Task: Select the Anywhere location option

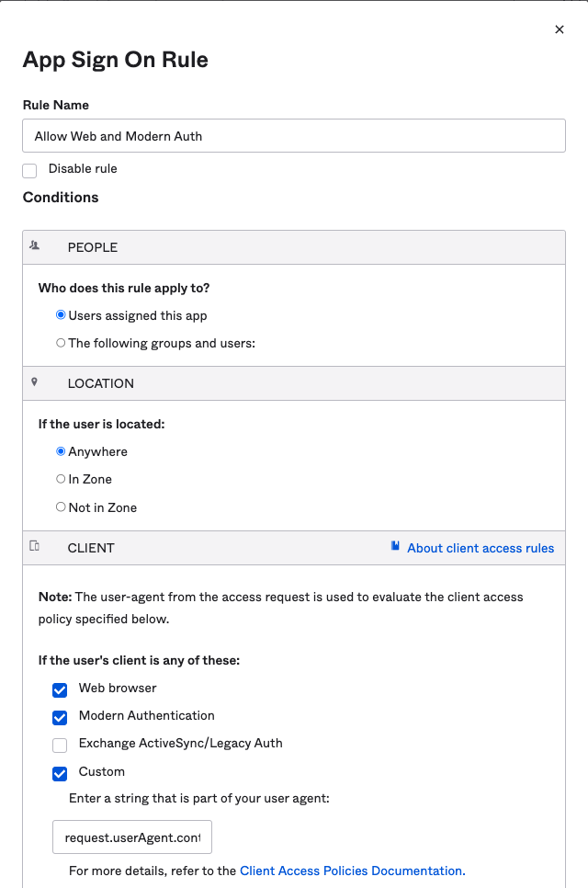Action: pyautogui.click(x=60, y=451)
